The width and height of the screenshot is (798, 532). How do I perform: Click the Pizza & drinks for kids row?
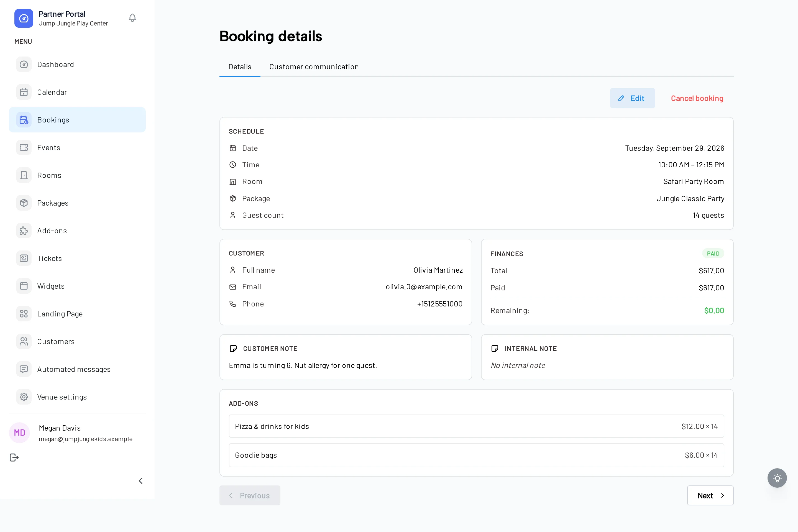coord(476,426)
